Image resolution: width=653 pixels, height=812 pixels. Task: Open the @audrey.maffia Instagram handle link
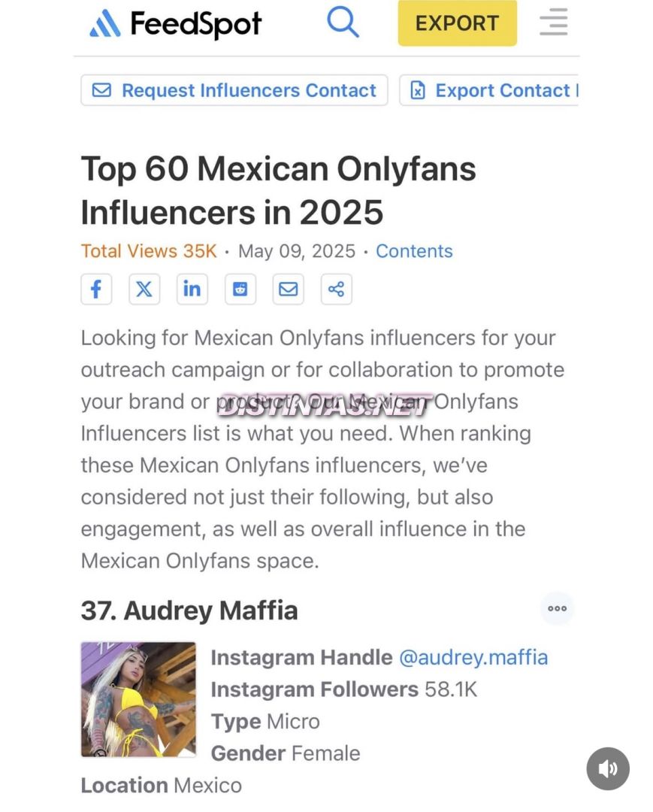tap(473, 658)
